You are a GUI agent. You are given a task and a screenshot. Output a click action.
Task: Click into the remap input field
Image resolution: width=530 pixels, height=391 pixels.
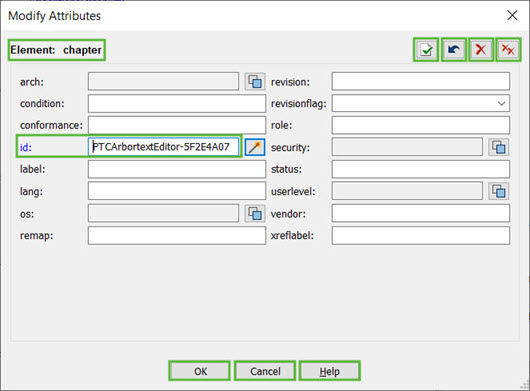[x=177, y=235]
